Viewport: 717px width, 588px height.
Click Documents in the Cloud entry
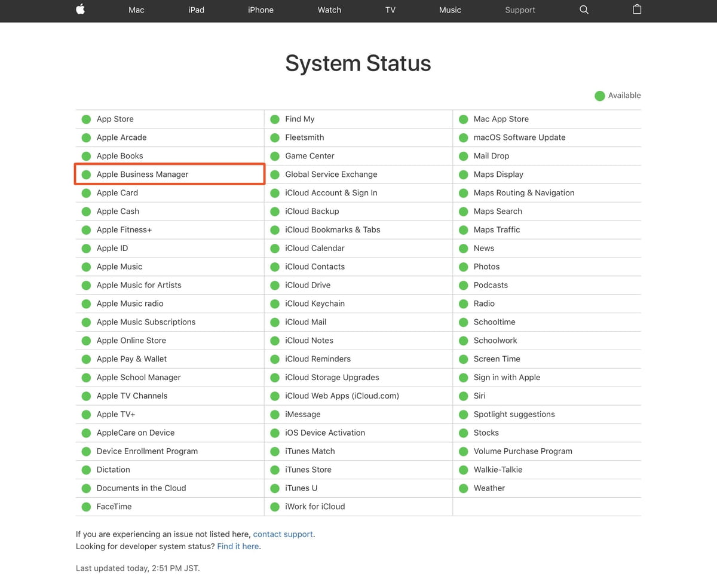pyautogui.click(x=141, y=488)
